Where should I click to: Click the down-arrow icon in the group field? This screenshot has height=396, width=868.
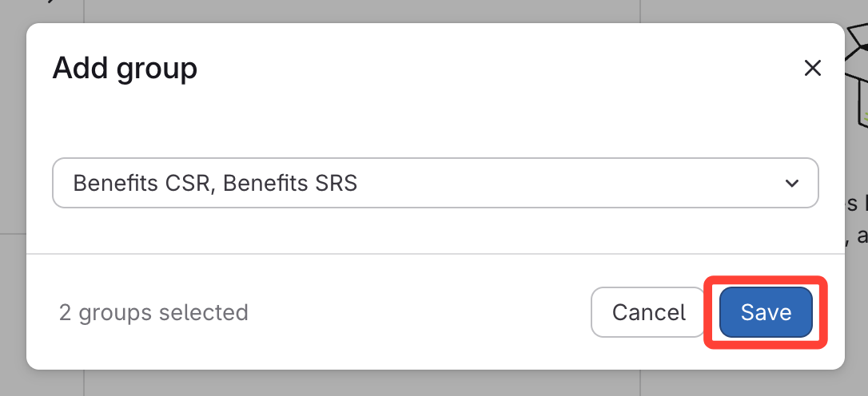[x=792, y=183]
